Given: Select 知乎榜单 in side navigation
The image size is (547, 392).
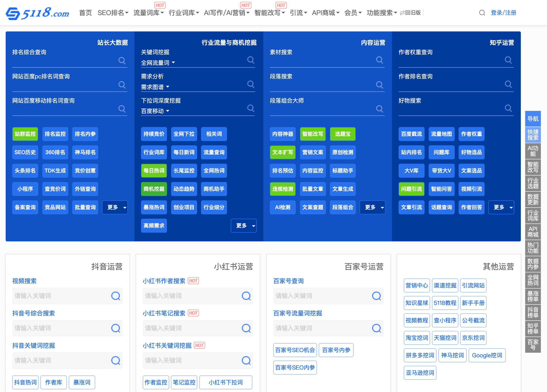Looking at the screenshot, I should pos(533,329).
